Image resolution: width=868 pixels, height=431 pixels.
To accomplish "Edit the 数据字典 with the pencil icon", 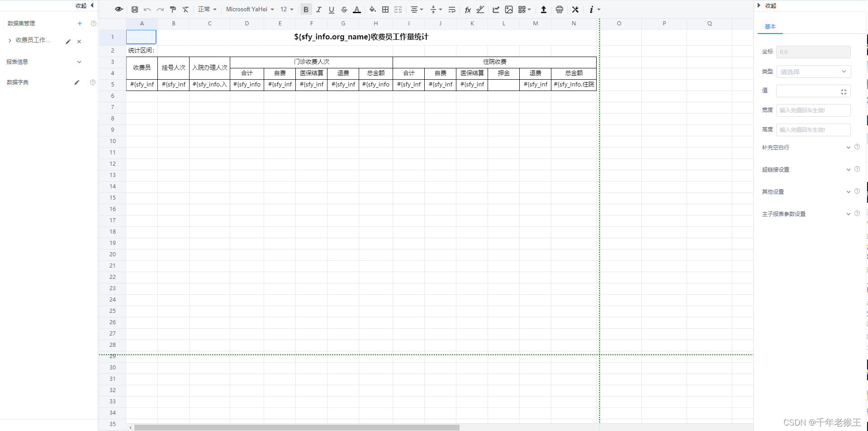I will pos(77,82).
